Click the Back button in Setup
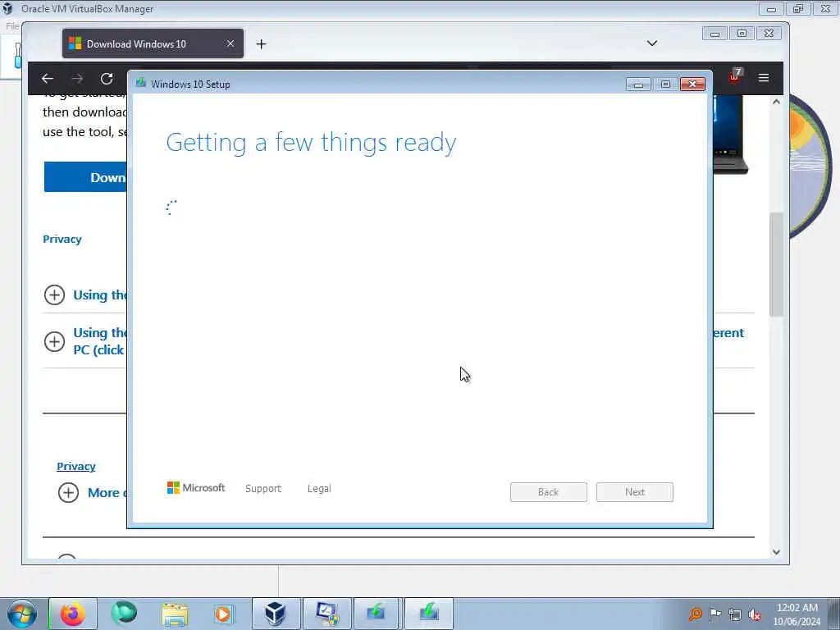 (549, 492)
